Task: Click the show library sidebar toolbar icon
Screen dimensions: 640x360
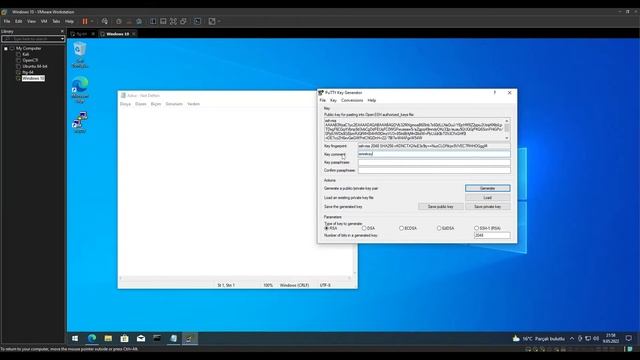Action: pos(153,21)
